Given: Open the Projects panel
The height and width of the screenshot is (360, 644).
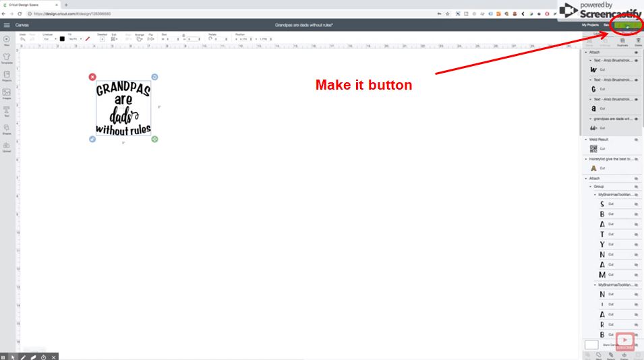Looking at the screenshot, I should 7,76.
